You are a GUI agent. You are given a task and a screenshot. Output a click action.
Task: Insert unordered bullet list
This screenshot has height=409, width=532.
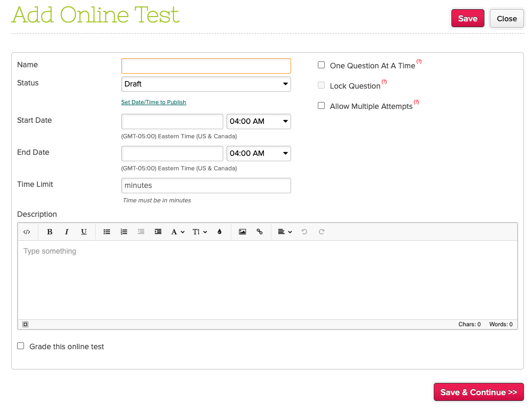(x=107, y=232)
